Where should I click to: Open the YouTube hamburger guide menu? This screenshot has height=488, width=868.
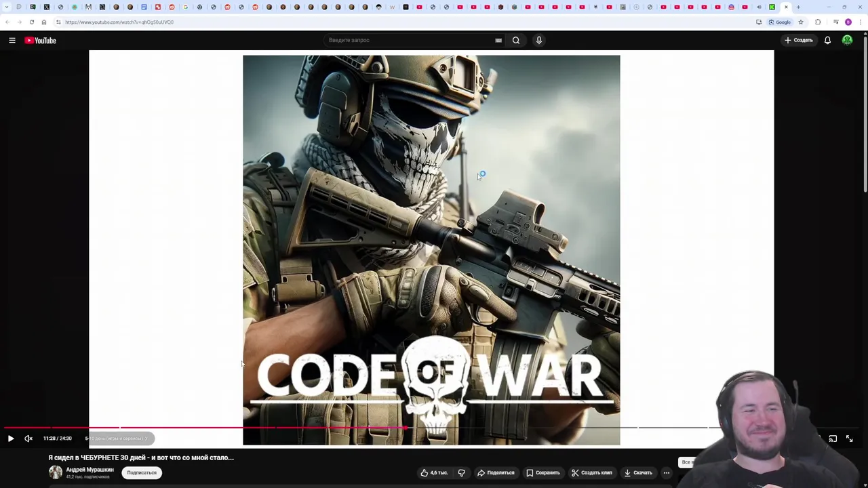tap(12, 41)
